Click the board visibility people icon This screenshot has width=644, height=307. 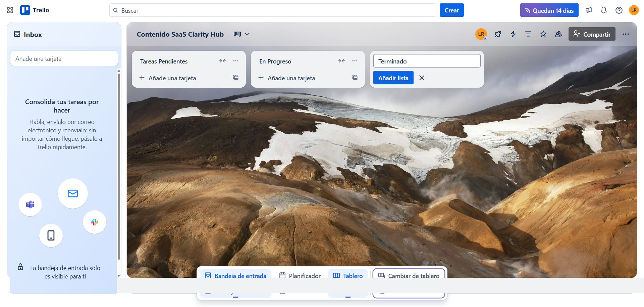[558, 34]
